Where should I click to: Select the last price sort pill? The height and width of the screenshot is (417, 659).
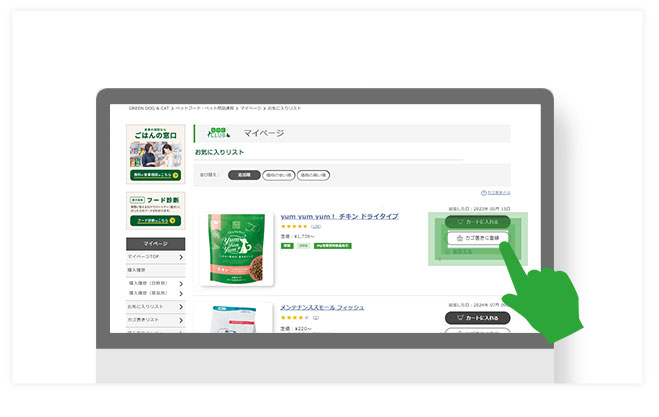(313, 175)
